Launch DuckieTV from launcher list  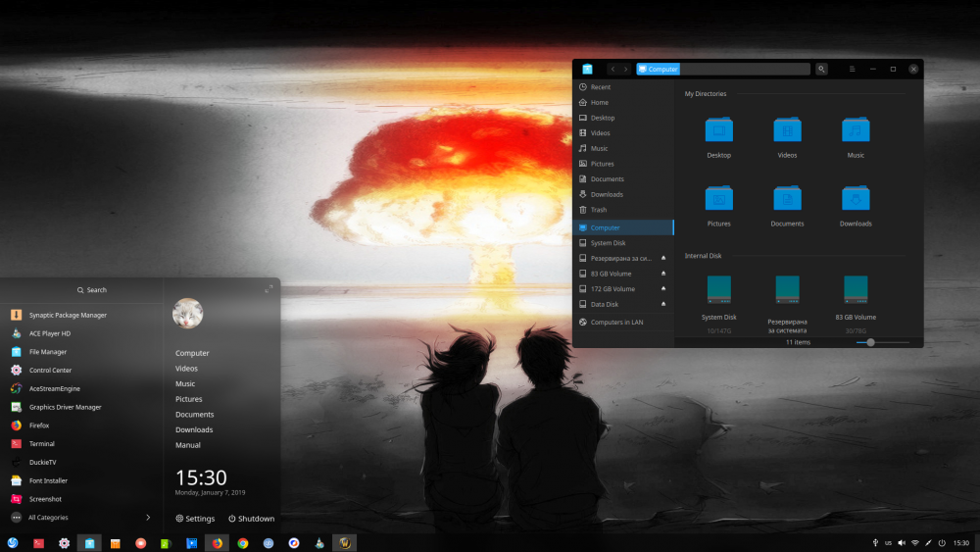pos(81,462)
